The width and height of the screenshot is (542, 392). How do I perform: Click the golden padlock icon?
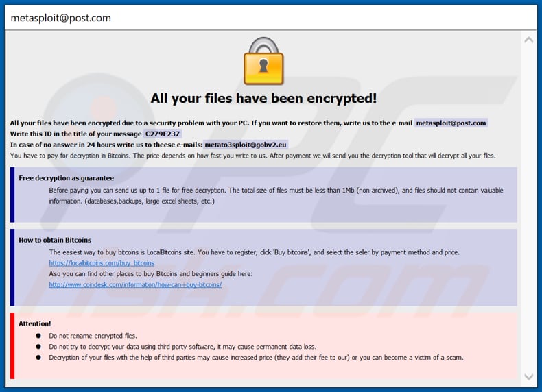263,62
